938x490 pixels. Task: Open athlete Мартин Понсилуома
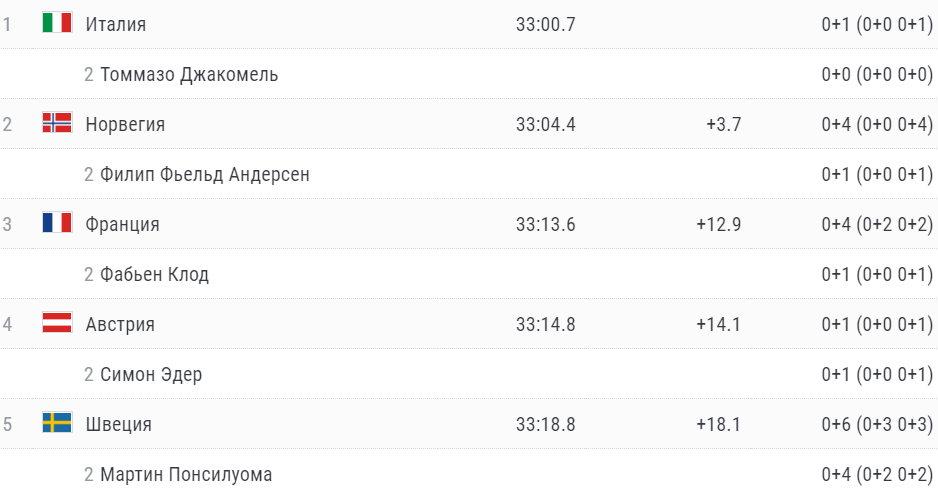186,474
